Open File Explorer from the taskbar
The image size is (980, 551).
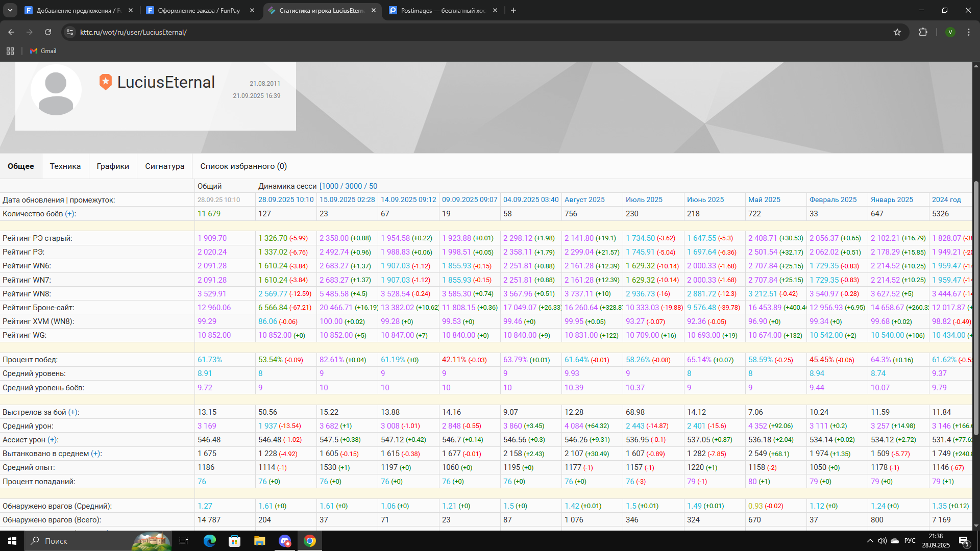259,541
